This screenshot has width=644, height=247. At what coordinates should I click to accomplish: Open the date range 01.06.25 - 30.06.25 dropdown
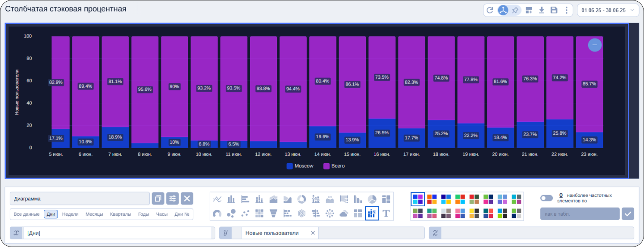[x=608, y=10]
